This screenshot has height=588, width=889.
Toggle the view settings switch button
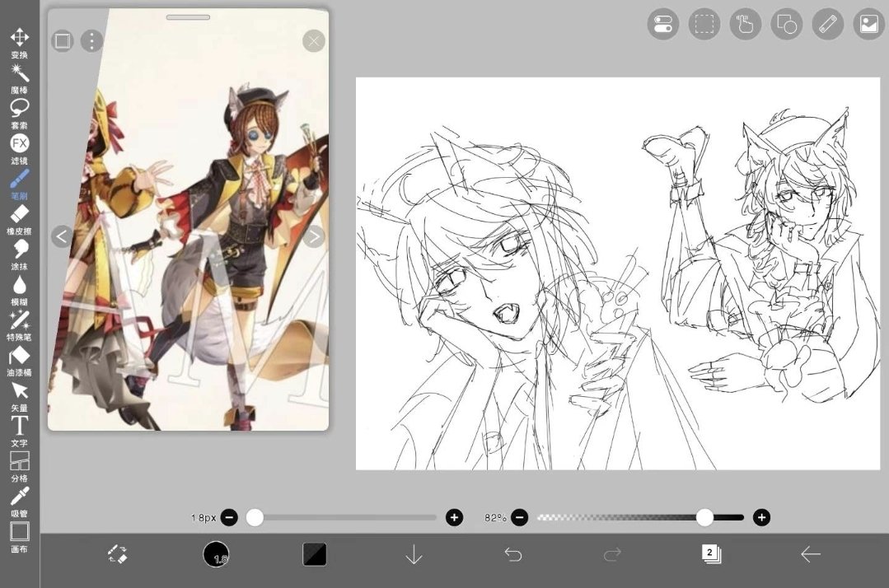click(662, 25)
